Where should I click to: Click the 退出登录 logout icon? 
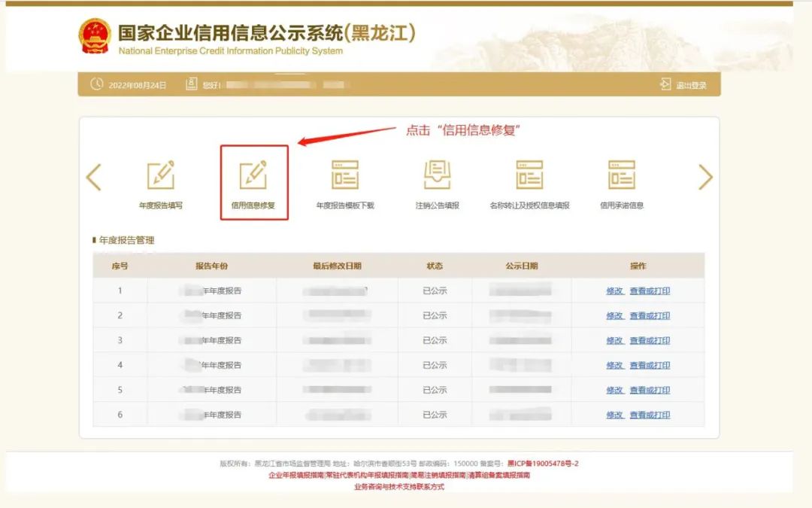tap(665, 84)
